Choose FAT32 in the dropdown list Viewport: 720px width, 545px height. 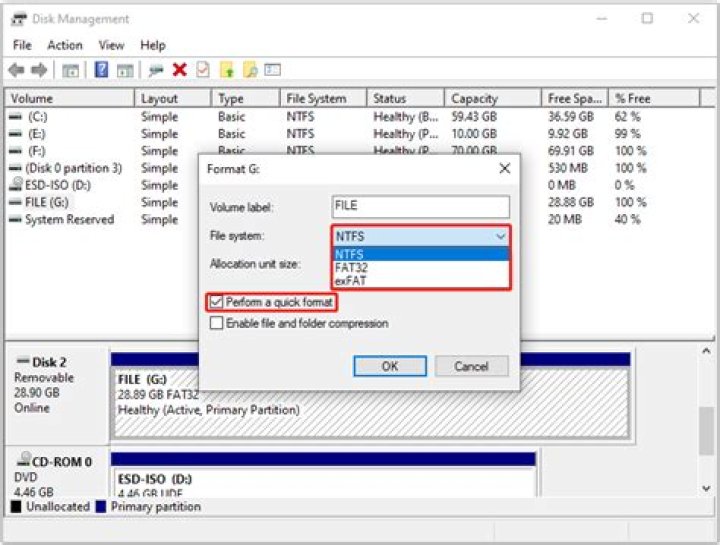click(421, 267)
